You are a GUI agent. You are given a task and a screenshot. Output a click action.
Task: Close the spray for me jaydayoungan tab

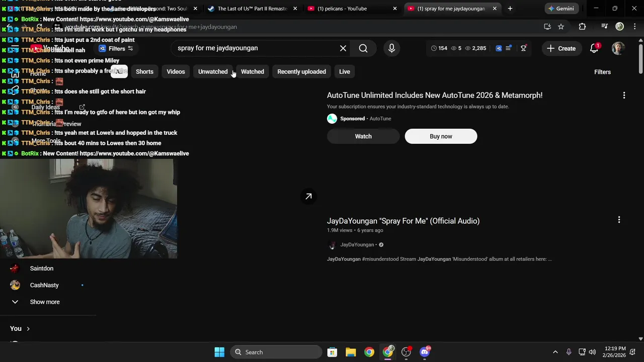[495, 9]
